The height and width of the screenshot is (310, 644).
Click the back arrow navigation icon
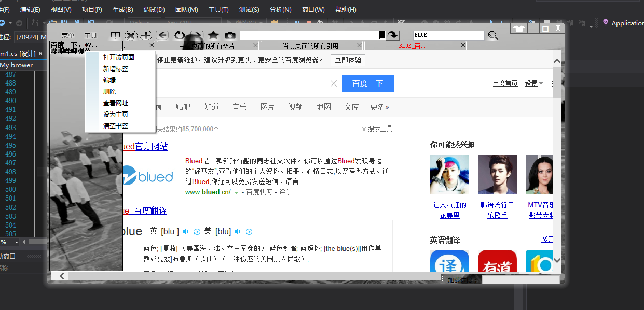162,35
